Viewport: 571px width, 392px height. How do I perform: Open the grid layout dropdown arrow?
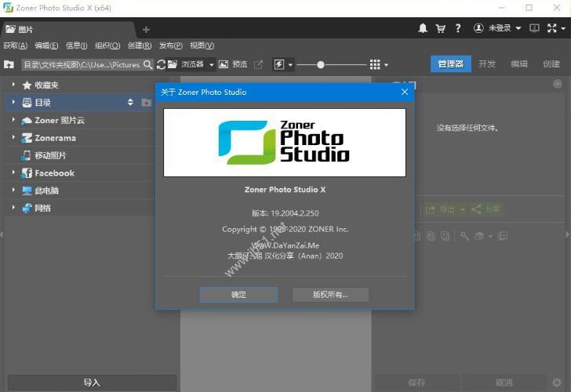click(x=386, y=65)
